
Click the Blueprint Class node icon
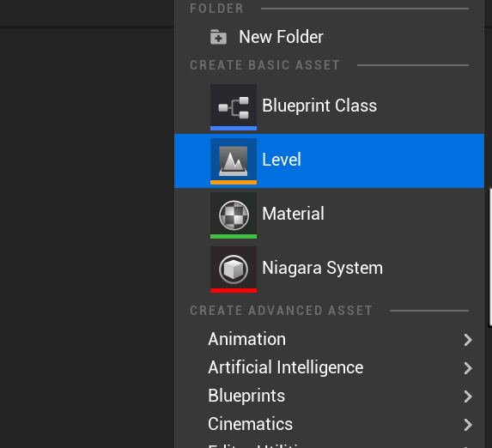[x=234, y=107]
